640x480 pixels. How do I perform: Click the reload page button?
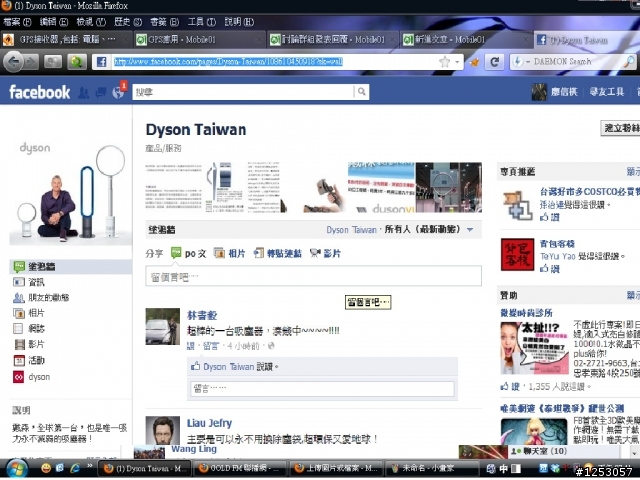tap(495, 62)
